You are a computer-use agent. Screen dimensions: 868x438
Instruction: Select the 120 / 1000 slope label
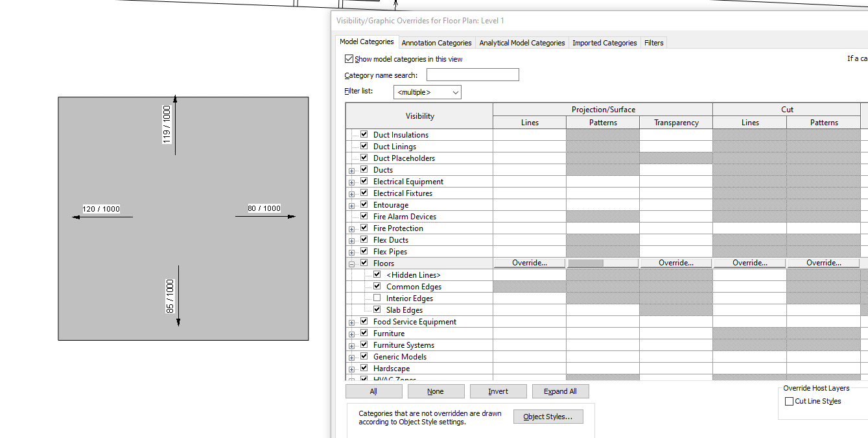coord(101,209)
